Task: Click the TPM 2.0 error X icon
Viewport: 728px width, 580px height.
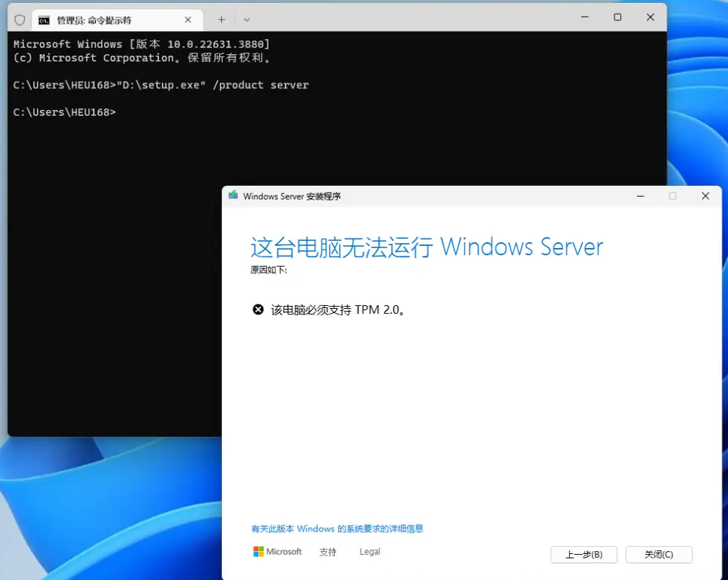Action: pos(258,310)
